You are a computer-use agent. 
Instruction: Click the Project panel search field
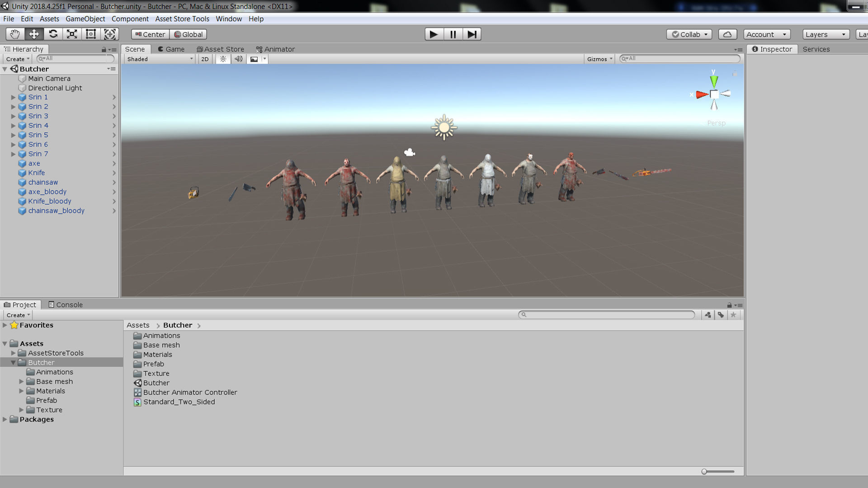click(608, 314)
